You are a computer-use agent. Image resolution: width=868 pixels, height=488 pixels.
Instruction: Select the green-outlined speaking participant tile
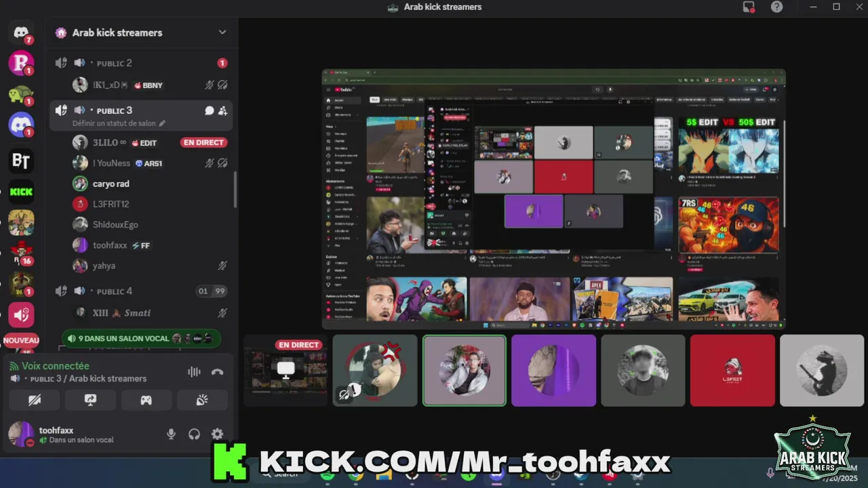465,370
